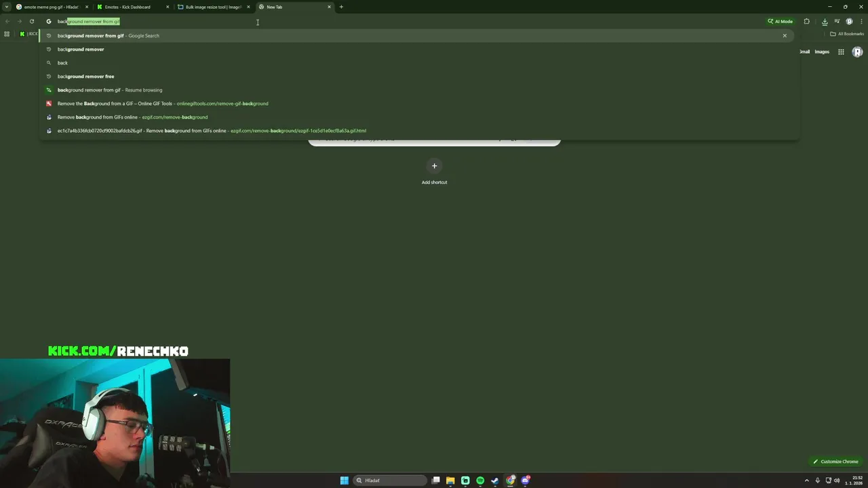Open the Chrome downloads icon
Image resolution: width=868 pixels, height=488 pixels.
825,21
